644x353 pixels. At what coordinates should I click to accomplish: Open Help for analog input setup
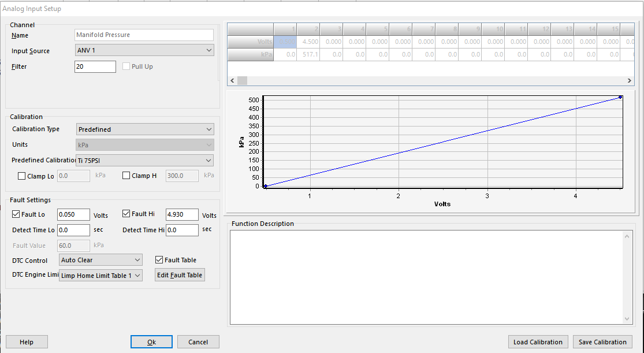[x=27, y=342]
